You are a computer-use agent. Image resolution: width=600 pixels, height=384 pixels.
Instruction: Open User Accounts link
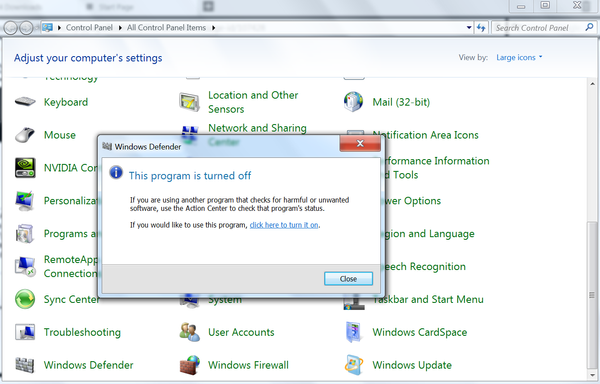pos(241,332)
